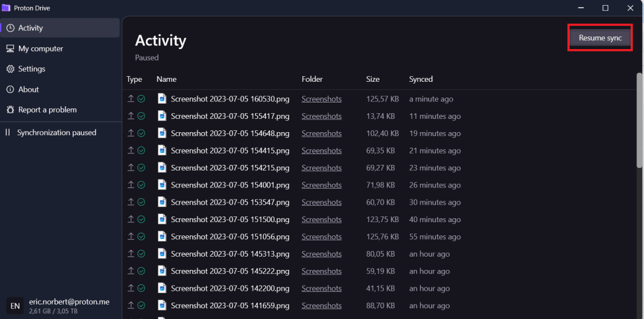Image resolution: width=644 pixels, height=319 pixels.
Task: Select file name Screenshot 2023-07-05 160530.png
Action: (230, 99)
